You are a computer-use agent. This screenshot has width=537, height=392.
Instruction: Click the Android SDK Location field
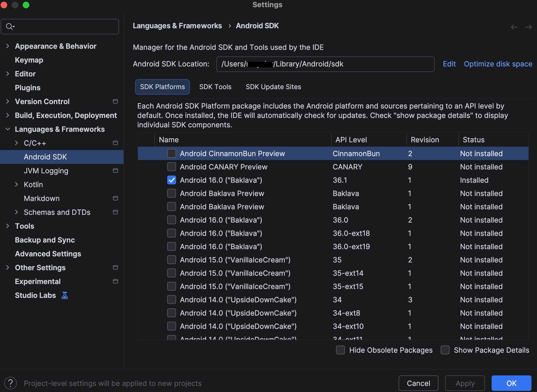pos(325,64)
